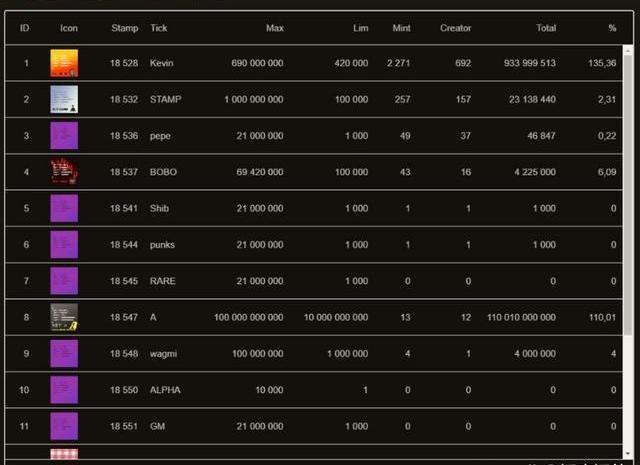
Task: Sort by Stamp column header
Action: 125,28
